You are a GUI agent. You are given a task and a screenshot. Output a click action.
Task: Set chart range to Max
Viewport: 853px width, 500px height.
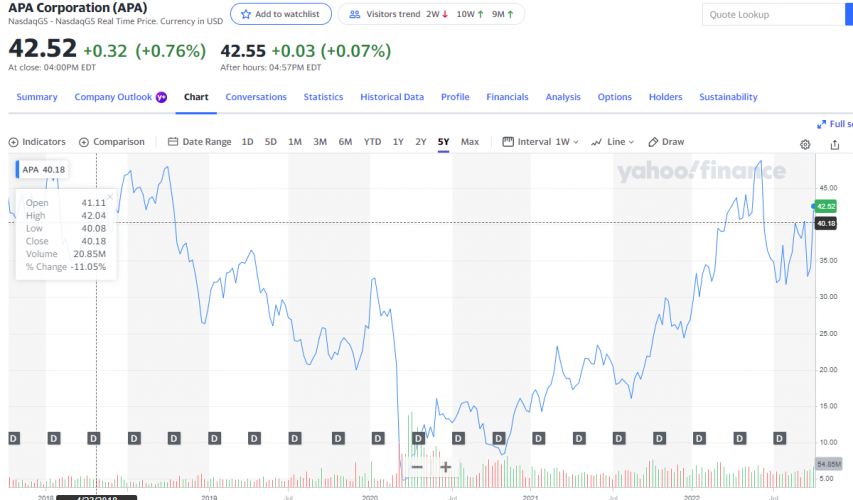(470, 142)
